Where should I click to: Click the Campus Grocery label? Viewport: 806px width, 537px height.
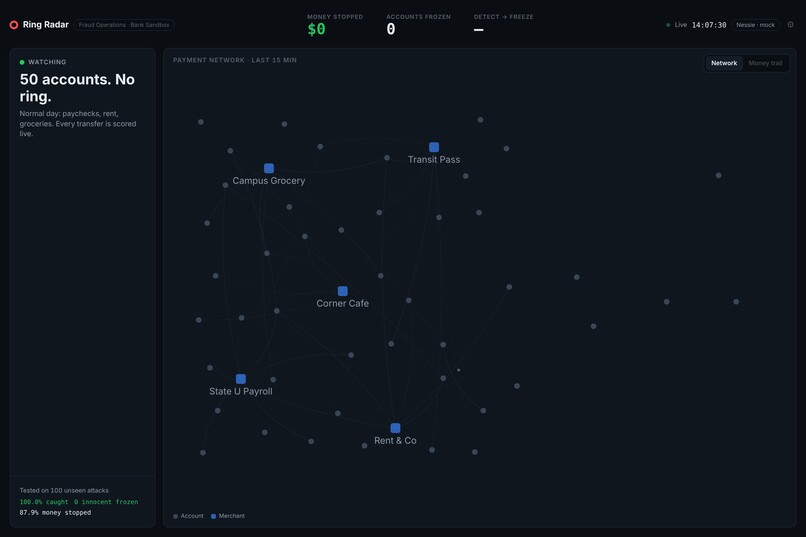click(268, 180)
